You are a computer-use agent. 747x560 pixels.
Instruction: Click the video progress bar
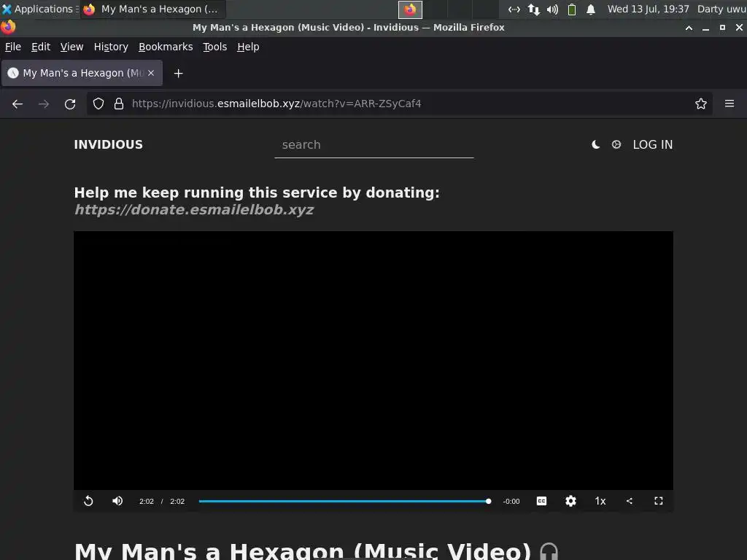point(345,501)
